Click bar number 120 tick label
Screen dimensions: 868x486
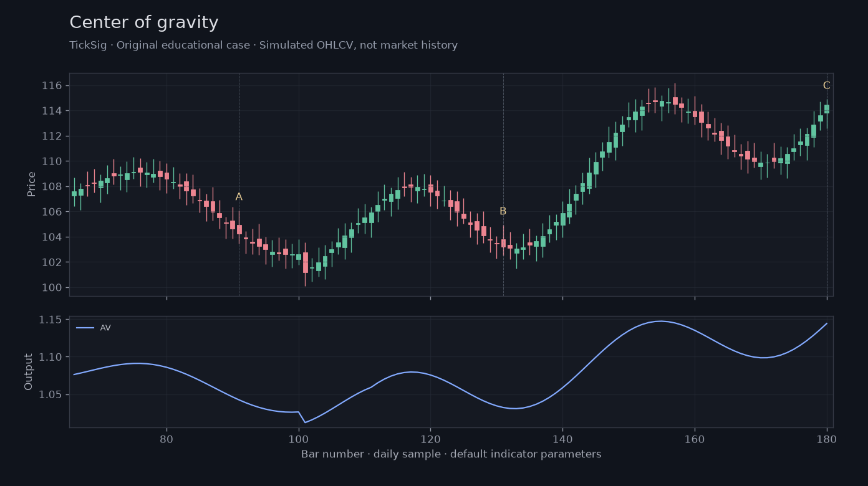430,438
